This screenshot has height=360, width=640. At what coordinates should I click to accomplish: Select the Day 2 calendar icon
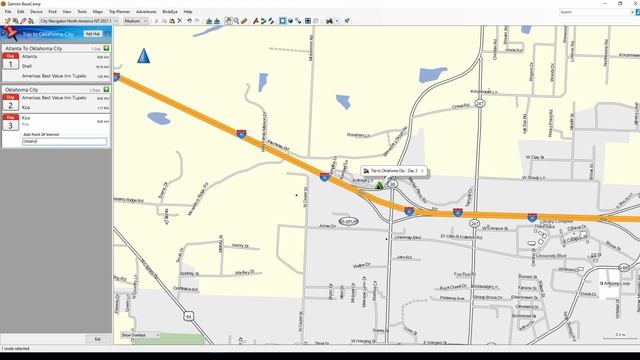(x=11, y=102)
